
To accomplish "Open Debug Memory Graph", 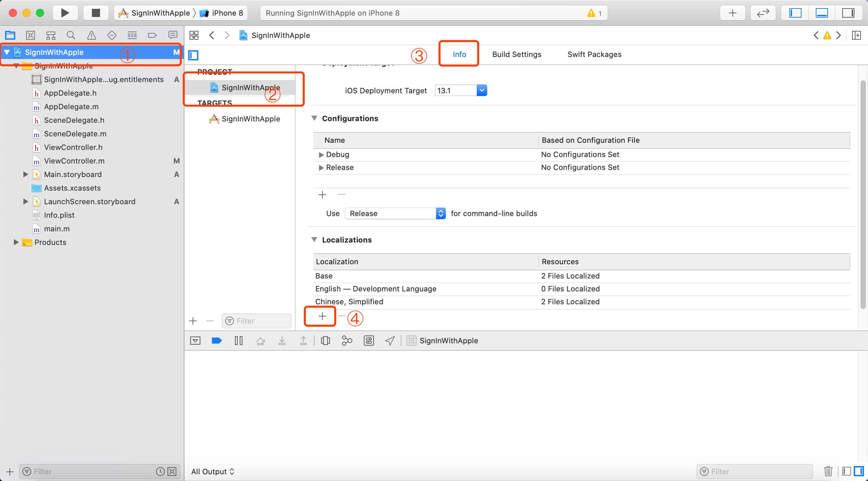I will 347,341.
